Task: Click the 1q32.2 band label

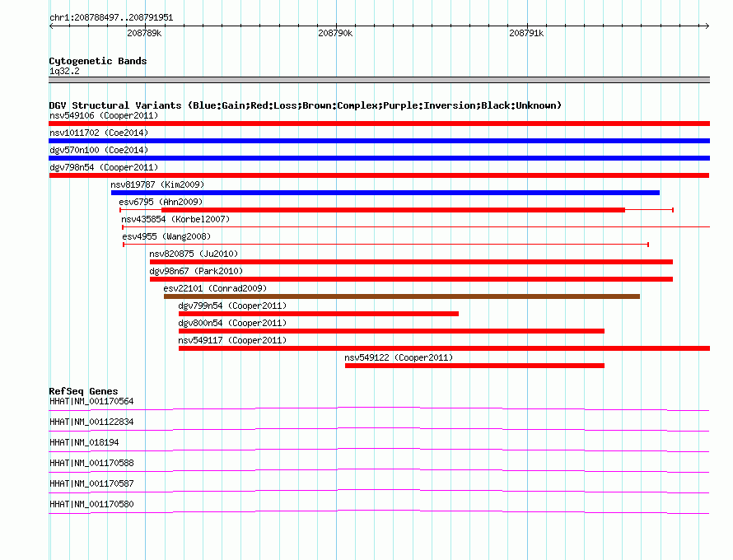Action: [64, 71]
